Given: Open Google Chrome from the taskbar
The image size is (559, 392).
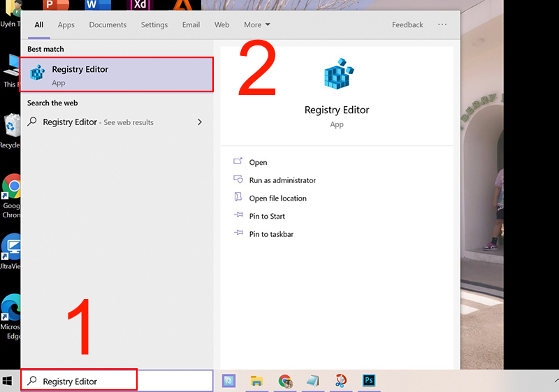Looking at the screenshot, I should tap(285, 381).
